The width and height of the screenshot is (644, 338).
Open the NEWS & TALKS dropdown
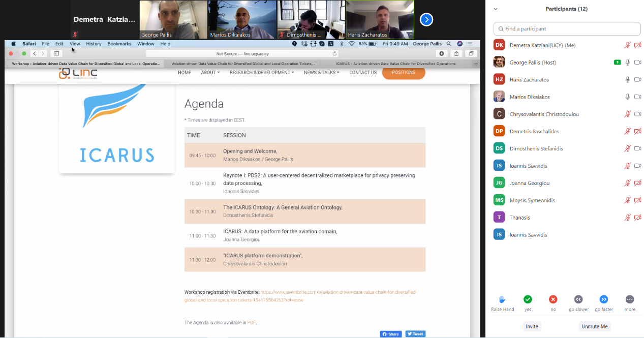[x=322, y=73]
